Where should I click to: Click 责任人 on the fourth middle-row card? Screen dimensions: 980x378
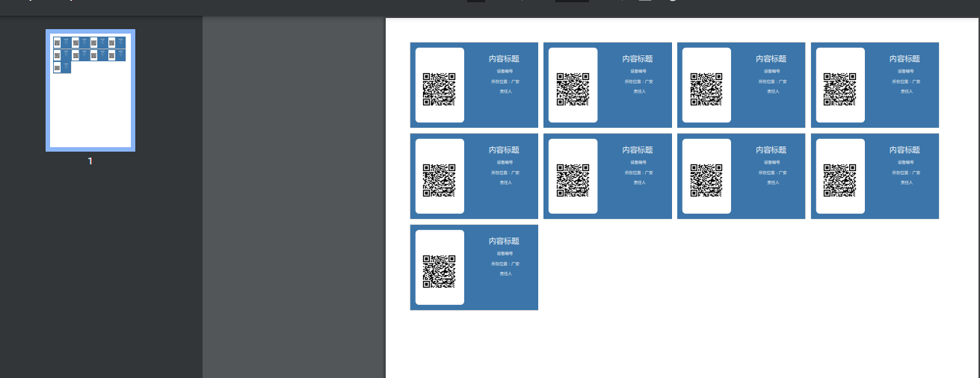point(905,182)
